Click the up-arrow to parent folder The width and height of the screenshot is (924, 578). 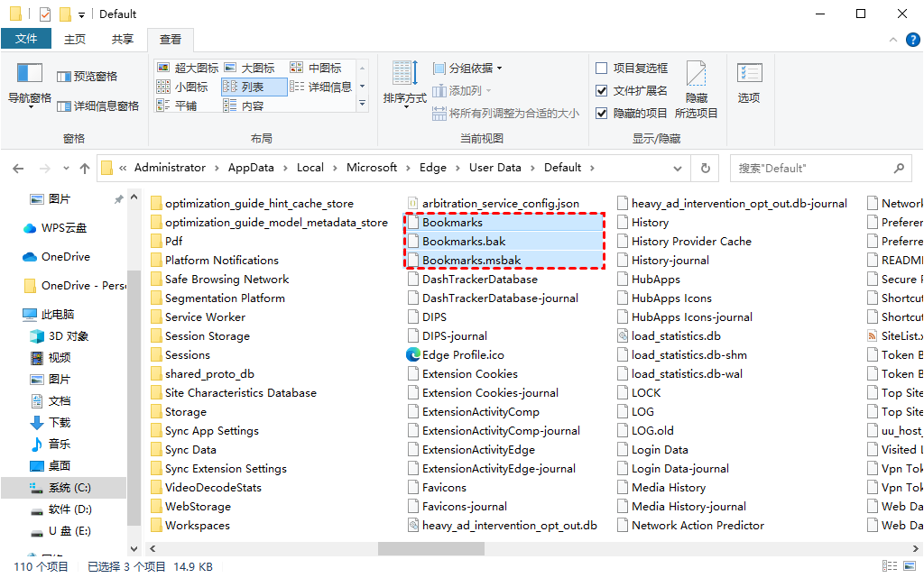[84, 168]
